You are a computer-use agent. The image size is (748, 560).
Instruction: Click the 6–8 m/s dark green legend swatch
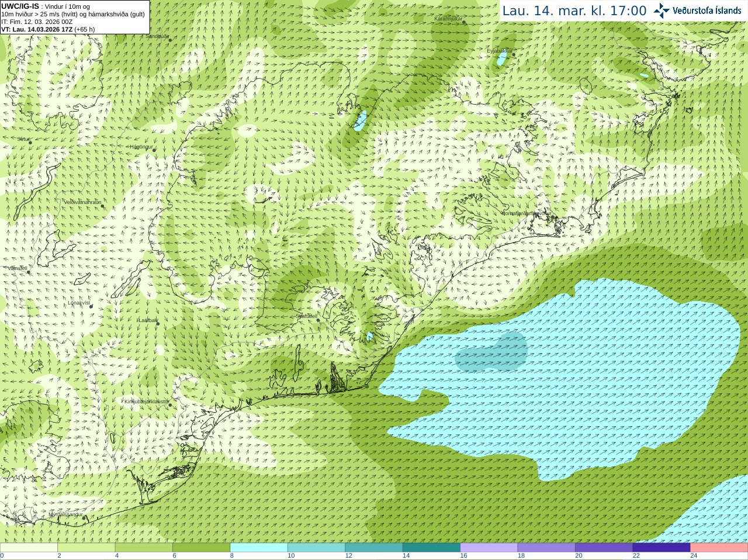[202, 548]
